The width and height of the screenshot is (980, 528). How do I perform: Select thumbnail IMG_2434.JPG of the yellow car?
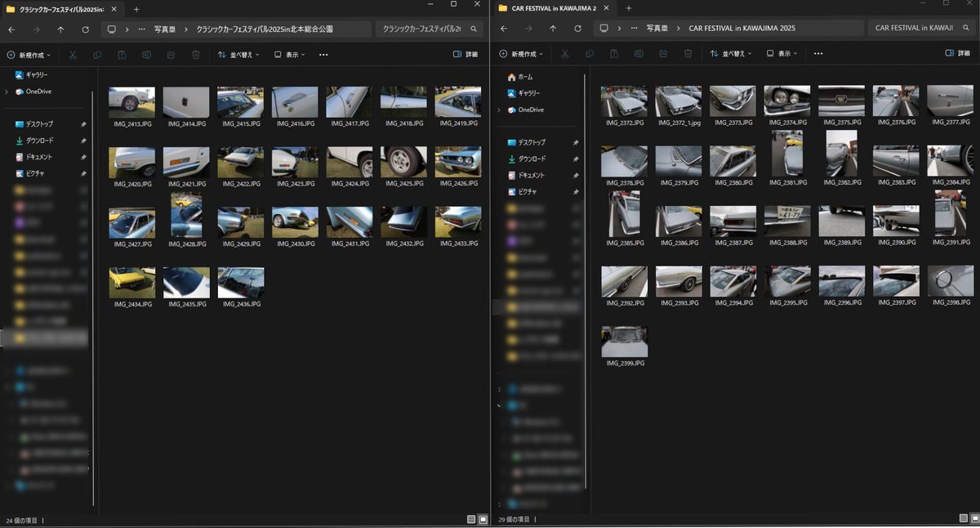tap(131, 282)
